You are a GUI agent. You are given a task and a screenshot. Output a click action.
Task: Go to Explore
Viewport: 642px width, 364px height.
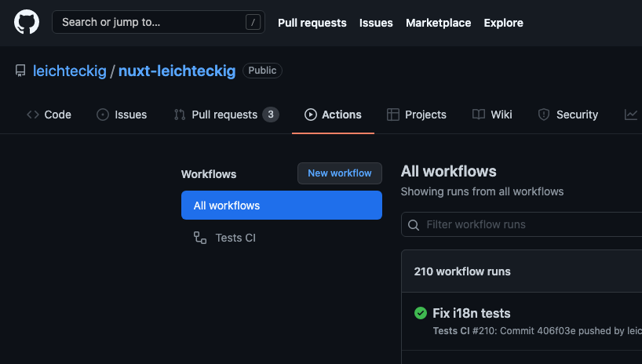coord(503,23)
